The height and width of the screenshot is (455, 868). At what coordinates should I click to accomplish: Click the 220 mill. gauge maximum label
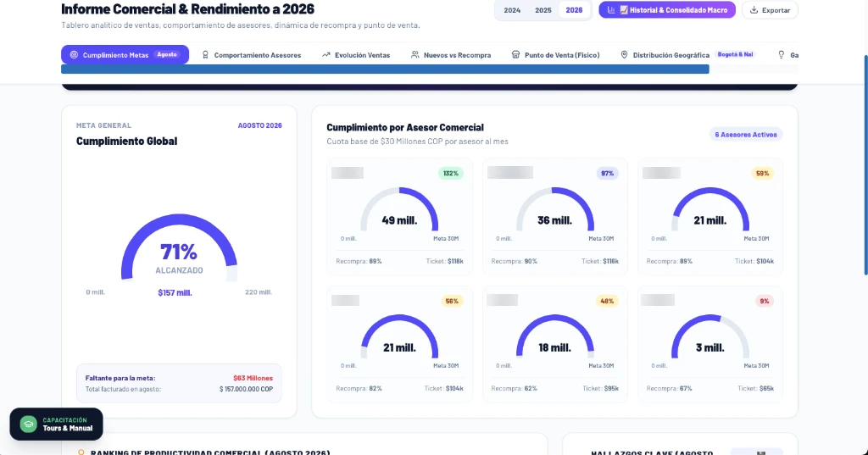(259, 292)
